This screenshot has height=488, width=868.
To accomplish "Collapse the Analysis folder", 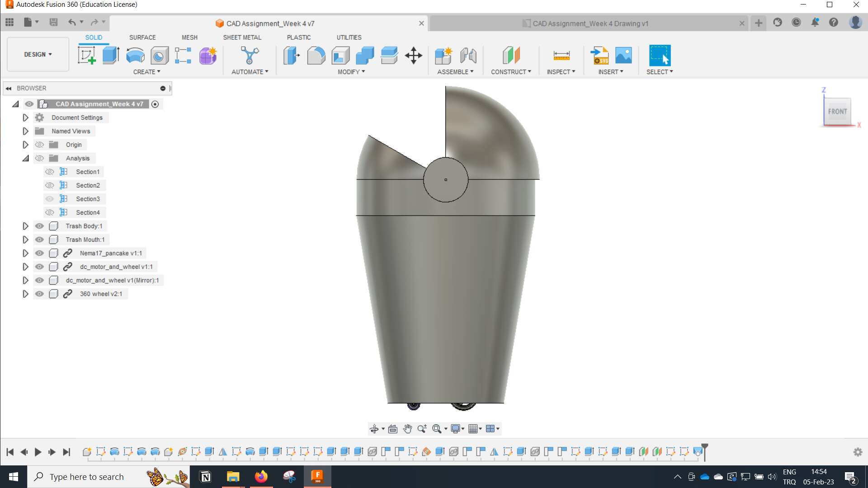I will (25, 158).
